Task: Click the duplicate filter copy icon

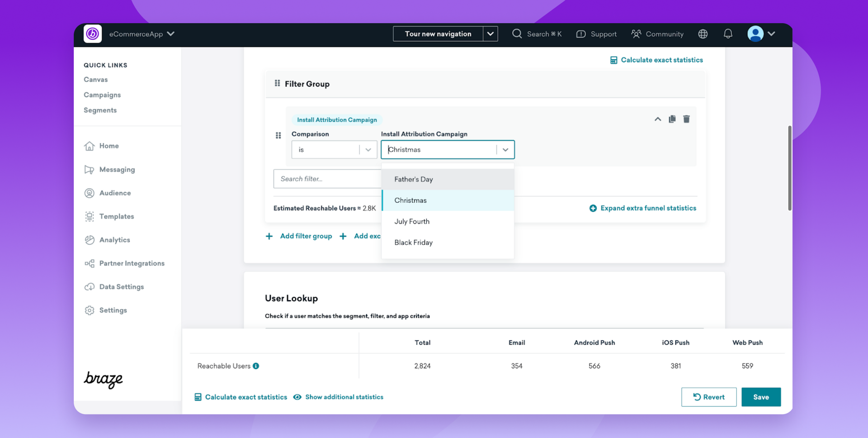Action: (x=672, y=119)
